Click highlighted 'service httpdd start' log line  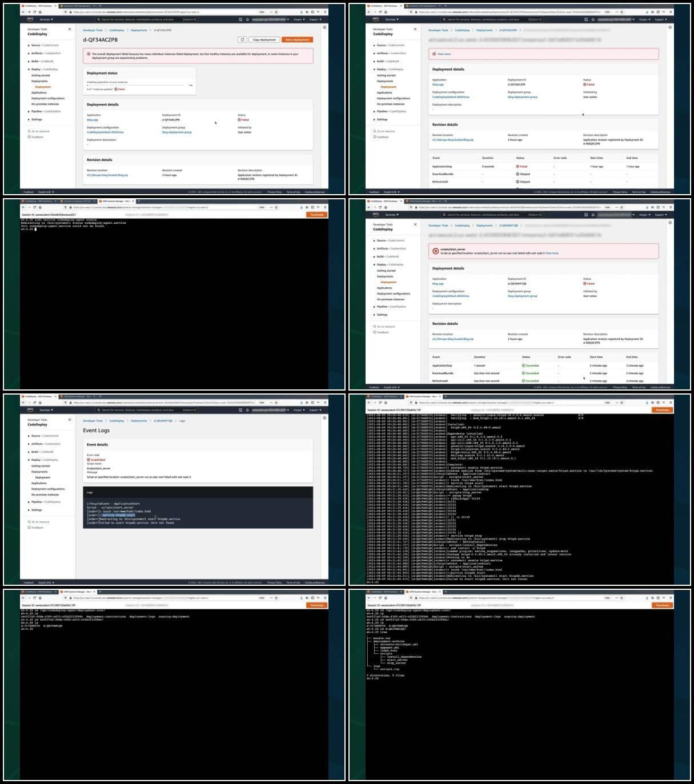pyautogui.click(x=119, y=515)
